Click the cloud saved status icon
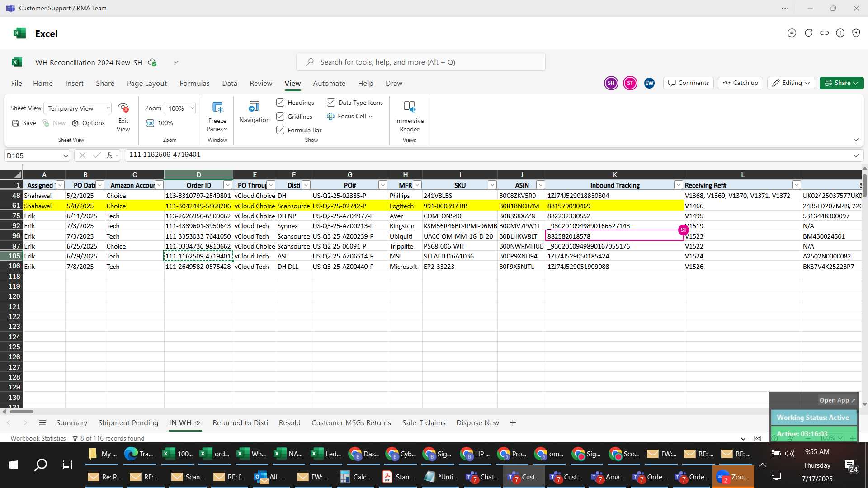This screenshot has width=868, height=488. coord(152,62)
